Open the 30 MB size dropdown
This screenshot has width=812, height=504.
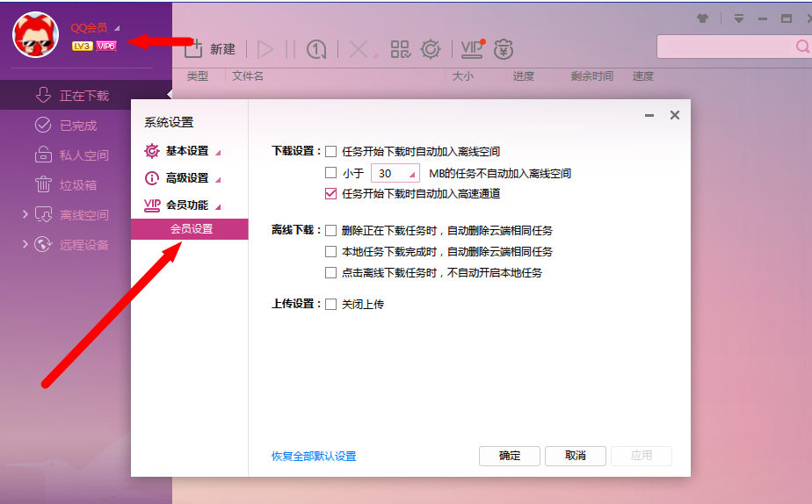click(395, 173)
